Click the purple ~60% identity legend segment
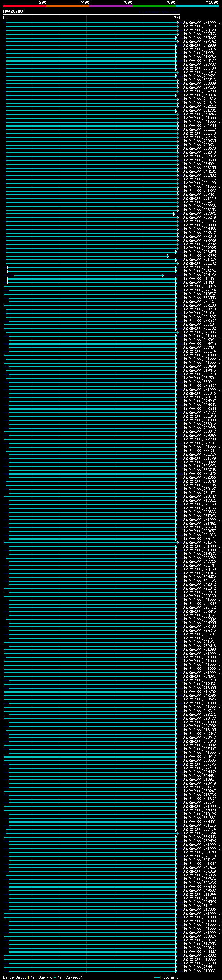Screen dimensions: 222x980 click(x=111, y=6)
